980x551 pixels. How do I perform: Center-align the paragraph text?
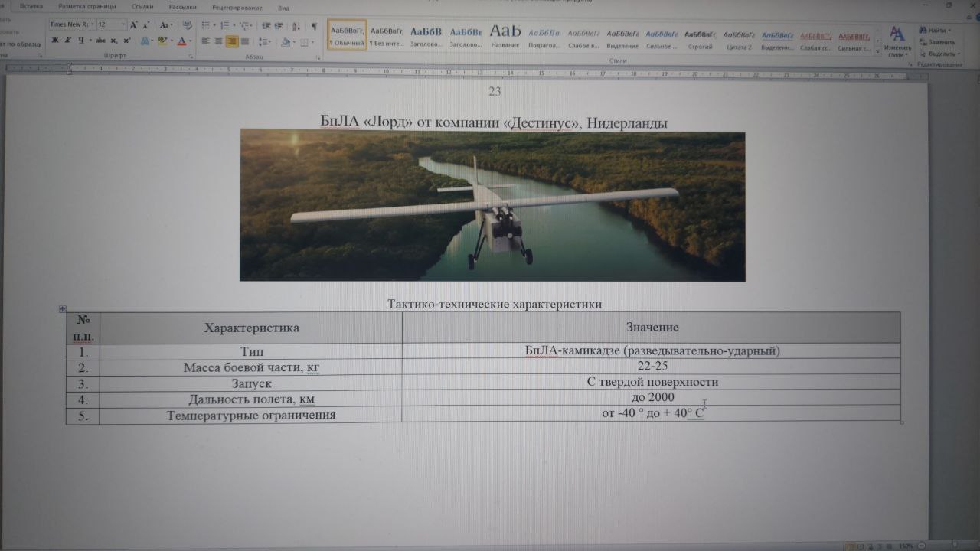(x=218, y=41)
